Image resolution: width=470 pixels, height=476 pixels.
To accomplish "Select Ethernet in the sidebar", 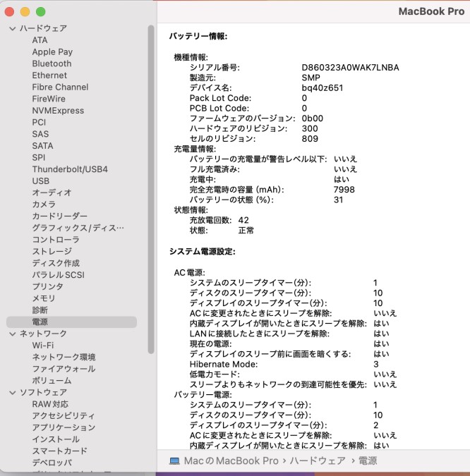I will point(49,75).
